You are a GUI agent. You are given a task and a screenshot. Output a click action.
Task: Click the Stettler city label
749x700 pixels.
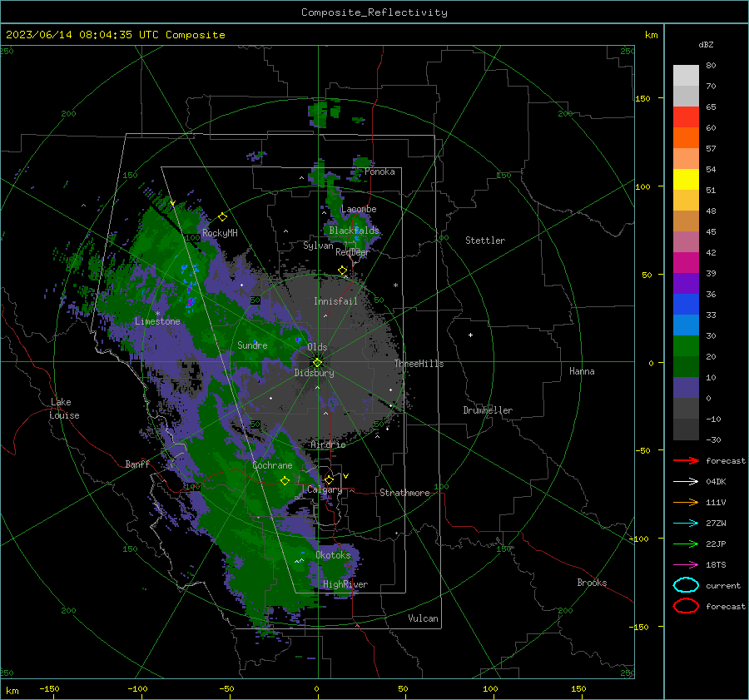(485, 241)
